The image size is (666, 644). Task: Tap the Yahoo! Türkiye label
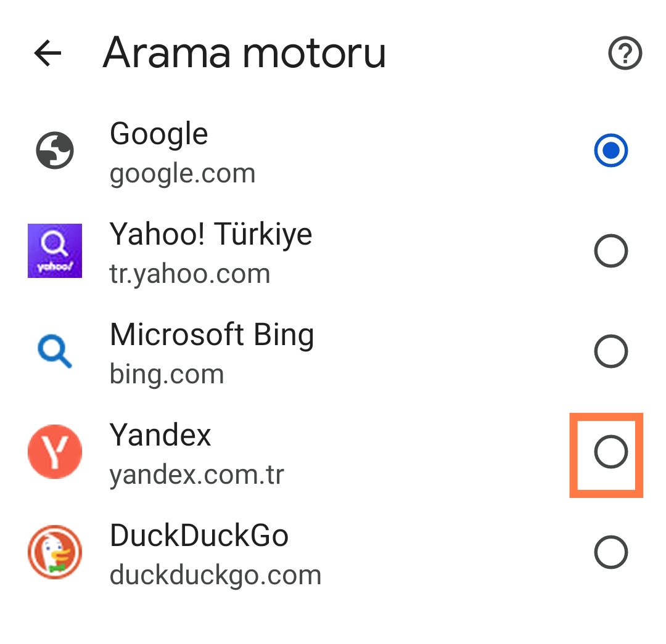[x=211, y=235]
